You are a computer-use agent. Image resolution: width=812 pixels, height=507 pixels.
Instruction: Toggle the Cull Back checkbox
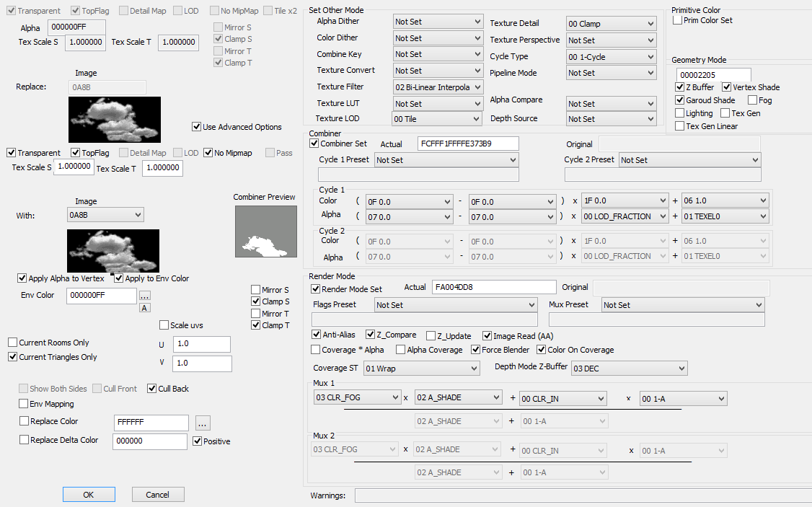151,389
